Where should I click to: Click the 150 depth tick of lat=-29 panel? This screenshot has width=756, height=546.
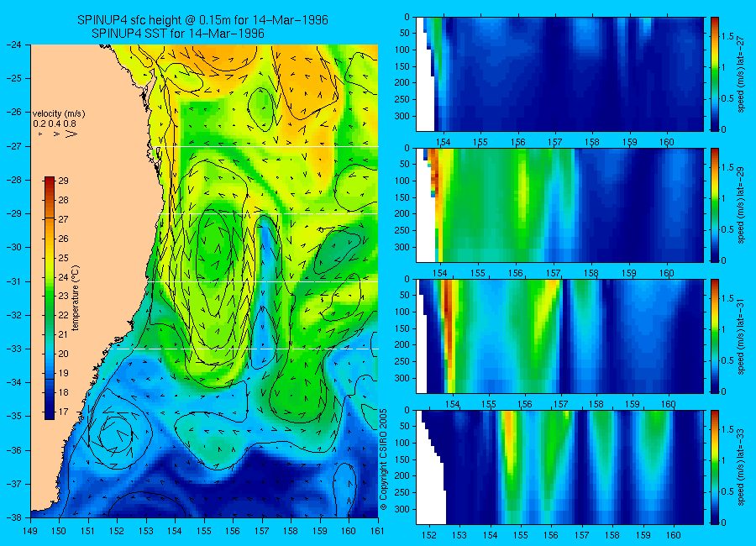(x=402, y=197)
